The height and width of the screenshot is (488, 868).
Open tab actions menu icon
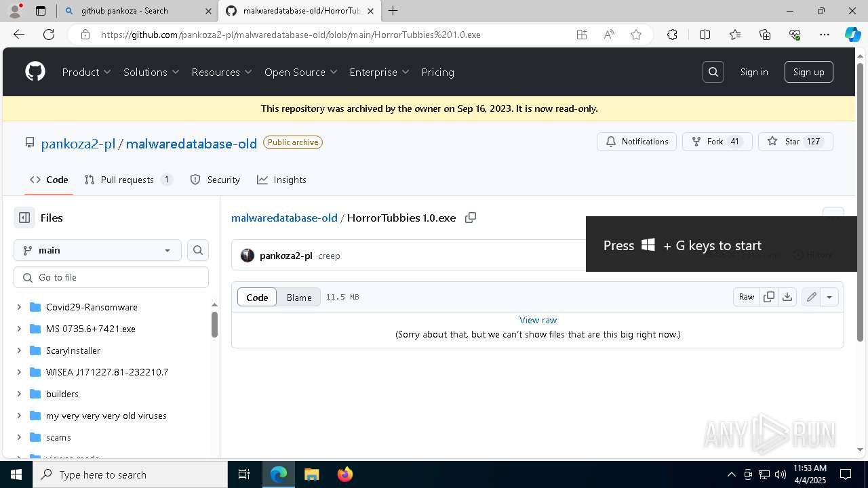point(41,11)
